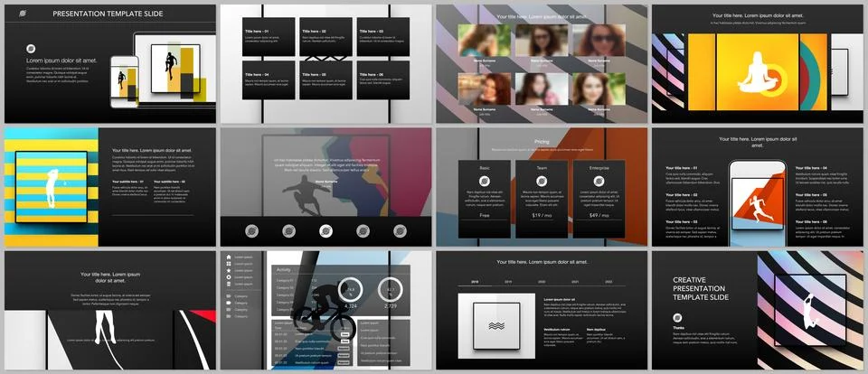Screen dimensions: 868x374
Task: Click the framed golfer picture on striped background
Action: point(52,187)
